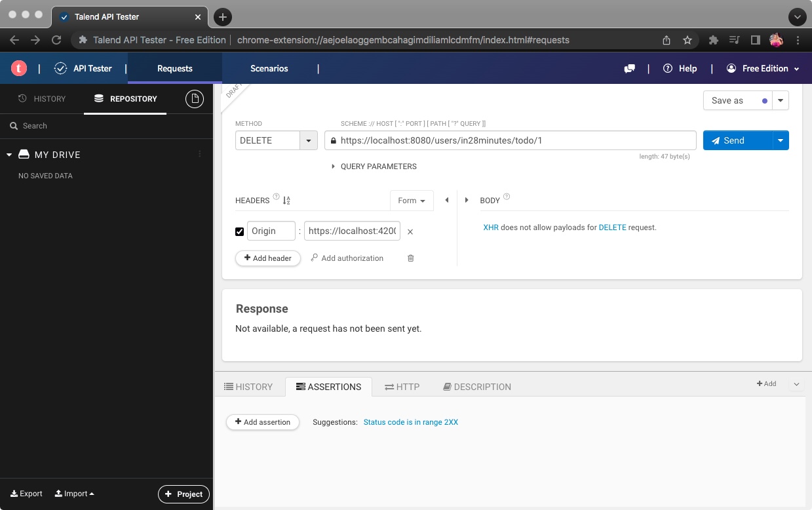This screenshot has height=510, width=812.
Task: Click Add assertion button
Action: pos(263,422)
